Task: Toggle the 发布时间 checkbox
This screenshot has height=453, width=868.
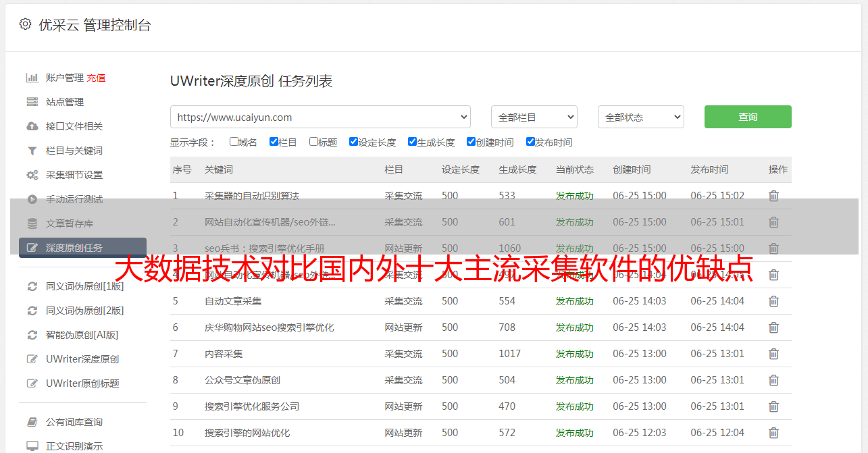Action: 530,142
